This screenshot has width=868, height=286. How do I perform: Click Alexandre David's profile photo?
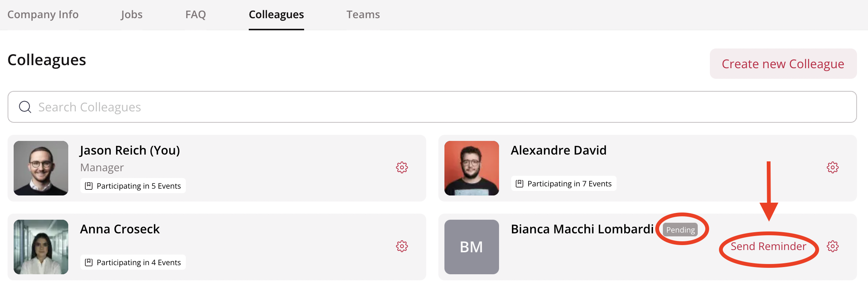471,168
